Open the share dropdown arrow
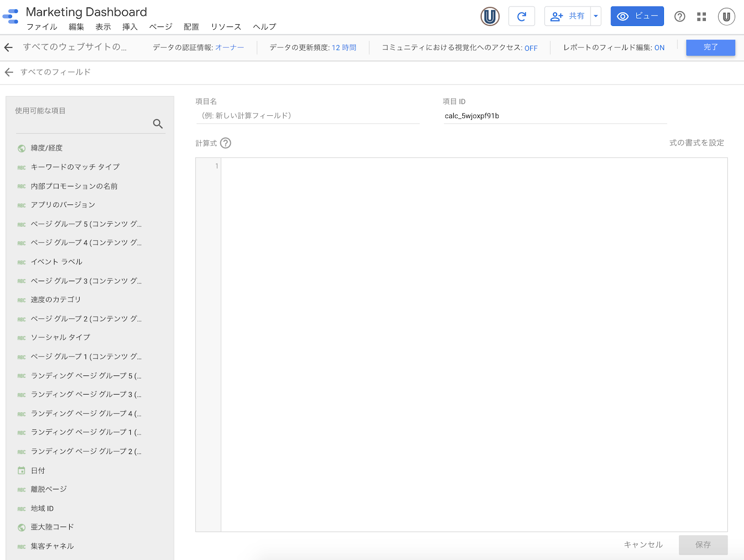Viewport: 744px width, 560px height. tap(596, 16)
